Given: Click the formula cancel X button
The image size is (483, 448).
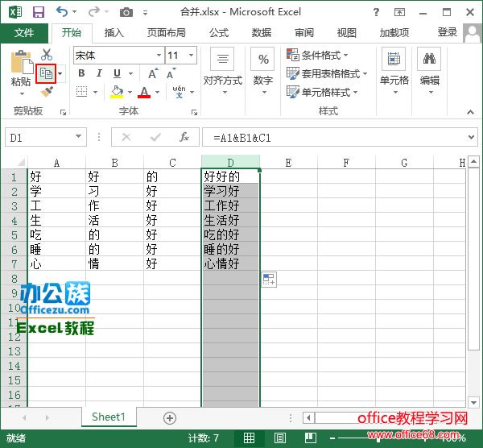Looking at the screenshot, I should (126, 137).
